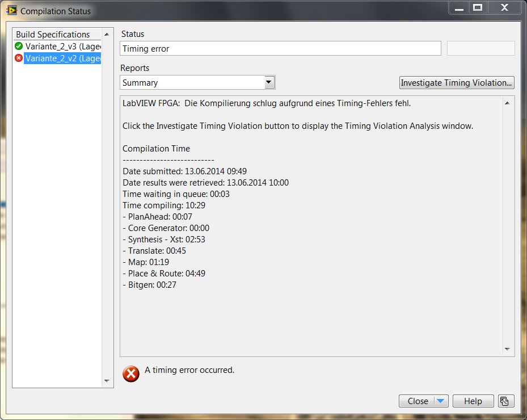The height and width of the screenshot is (420, 527).
Task: Click the up arrow of report scrollbar
Action: [x=507, y=103]
